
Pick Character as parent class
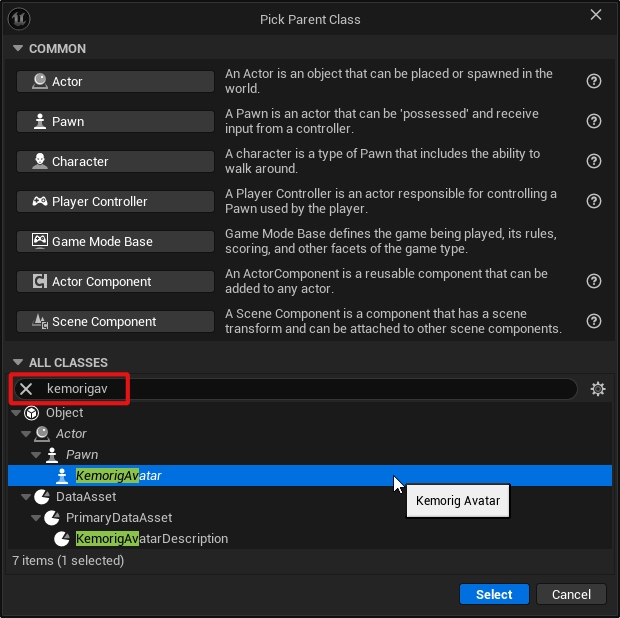(x=115, y=161)
